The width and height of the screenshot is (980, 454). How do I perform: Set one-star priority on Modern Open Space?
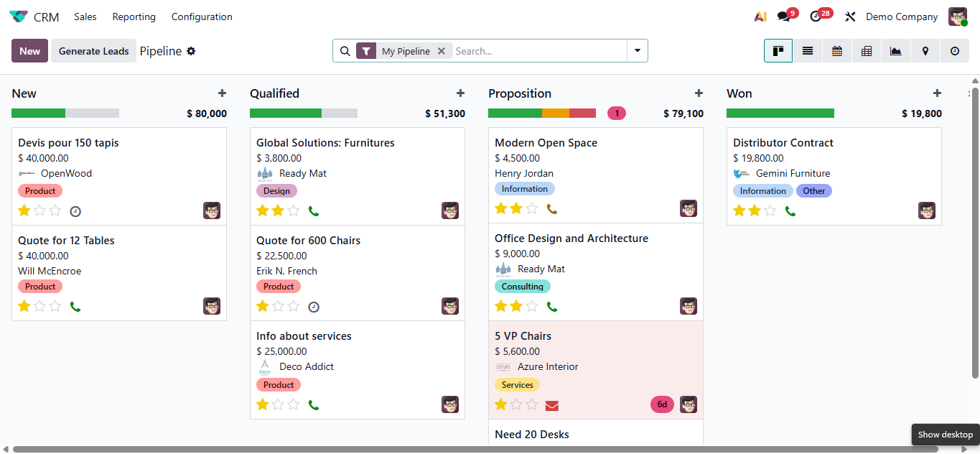tap(500, 208)
